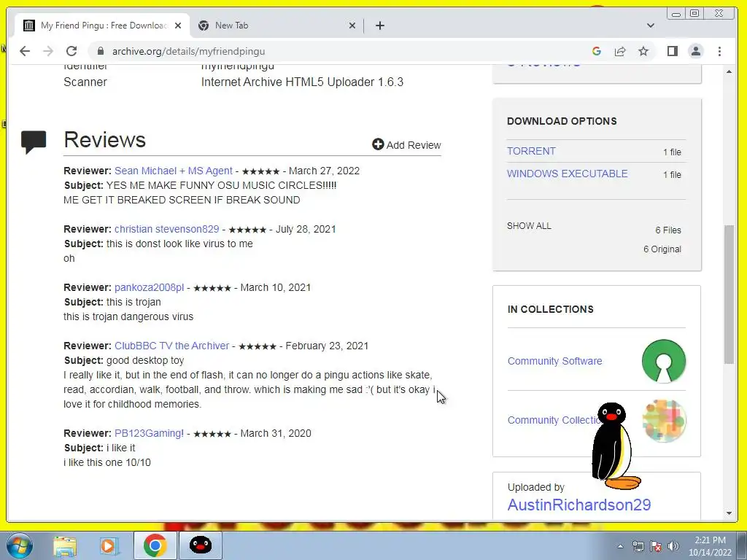The height and width of the screenshot is (560, 747).
Task: Close the My Friend Pingu tab
Action: (178, 26)
